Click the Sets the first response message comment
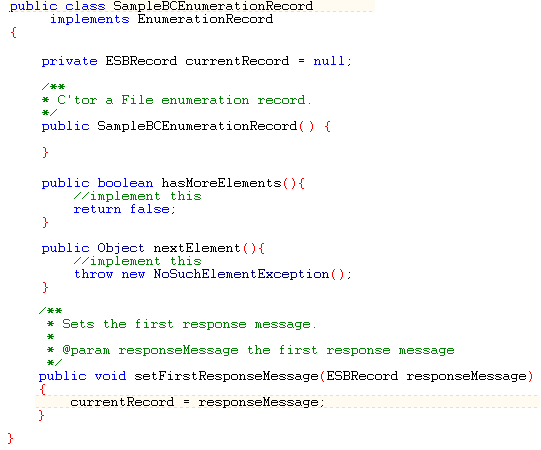 pos(189,324)
